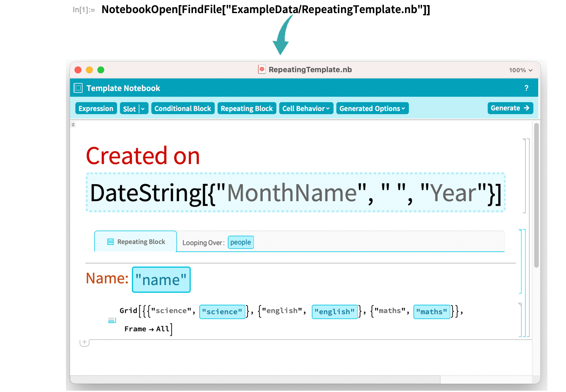Expand the Cell Behavior menu
The width and height of the screenshot is (566, 392).
306,109
